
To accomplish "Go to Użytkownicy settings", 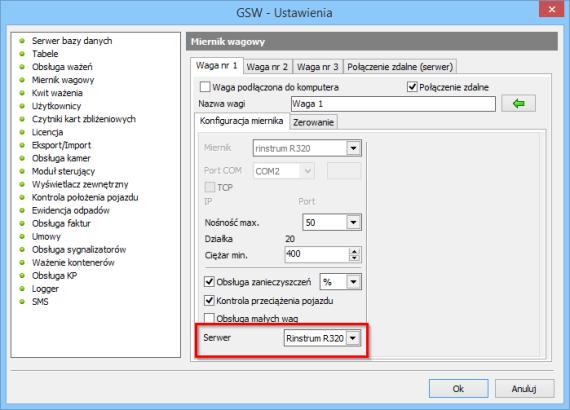I will point(56,106).
